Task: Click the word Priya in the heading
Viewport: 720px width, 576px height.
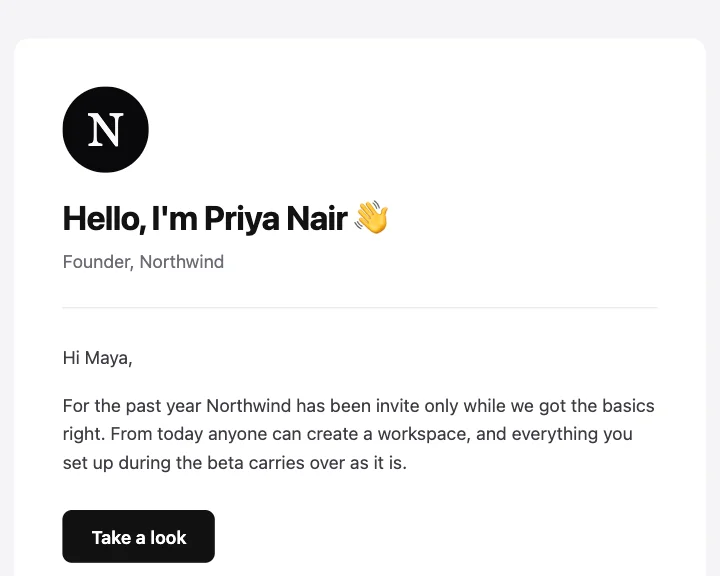Action: [242, 219]
